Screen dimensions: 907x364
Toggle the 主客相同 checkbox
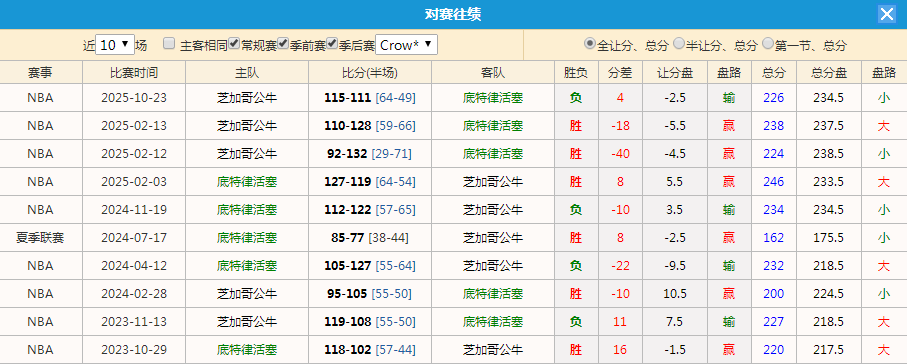(x=169, y=43)
